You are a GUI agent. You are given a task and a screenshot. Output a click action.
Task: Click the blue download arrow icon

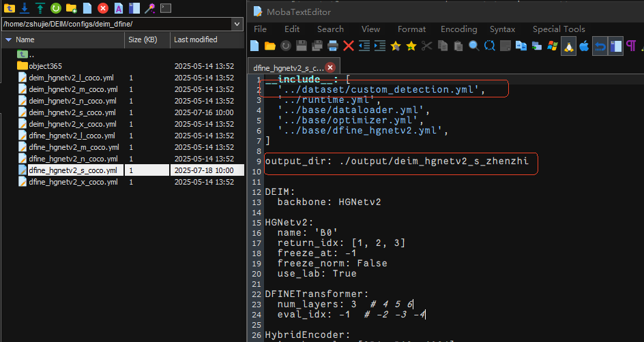pos(25,7)
